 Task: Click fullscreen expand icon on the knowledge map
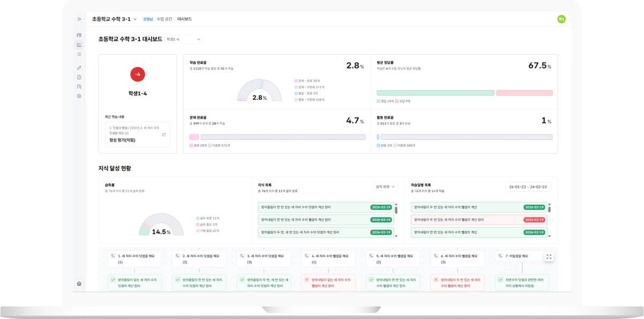[x=549, y=257]
